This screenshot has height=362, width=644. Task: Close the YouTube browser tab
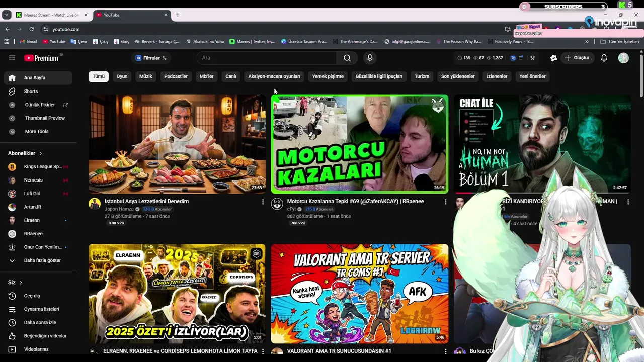166,15
